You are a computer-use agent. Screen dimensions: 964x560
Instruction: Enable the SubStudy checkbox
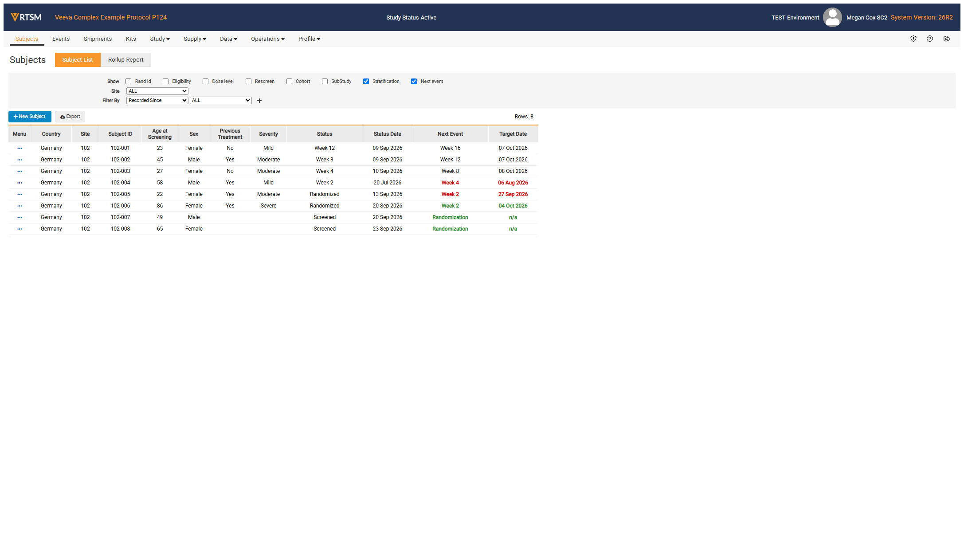click(325, 82)
